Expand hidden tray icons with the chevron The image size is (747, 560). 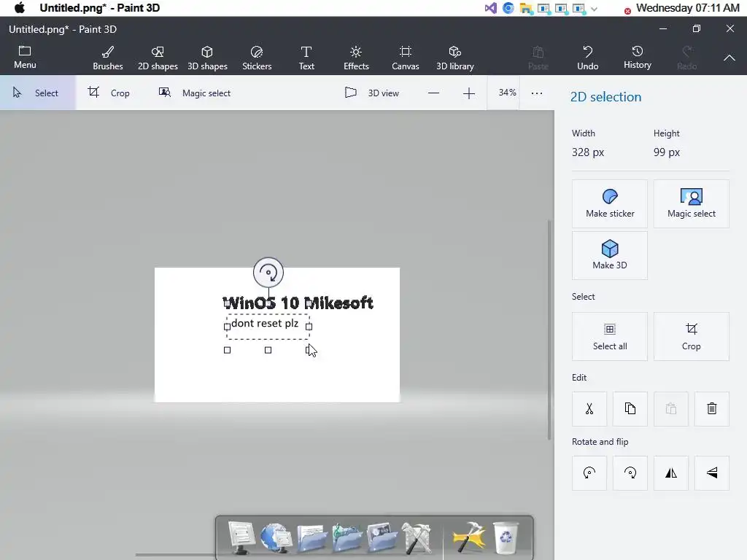click(594, 9)
